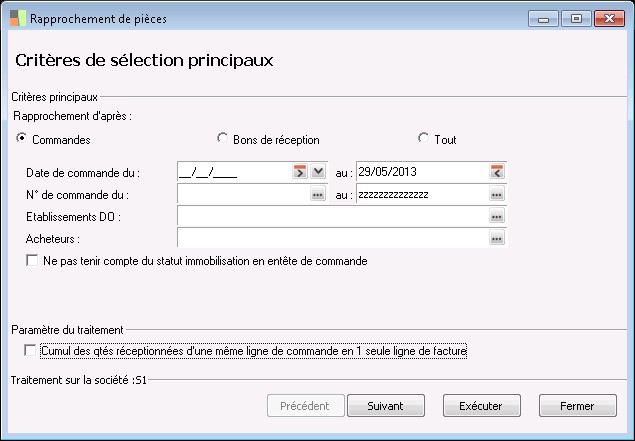The image size is (635, 441).
Task: Click the Acheteurs input field
Action: tap(332, 238)
